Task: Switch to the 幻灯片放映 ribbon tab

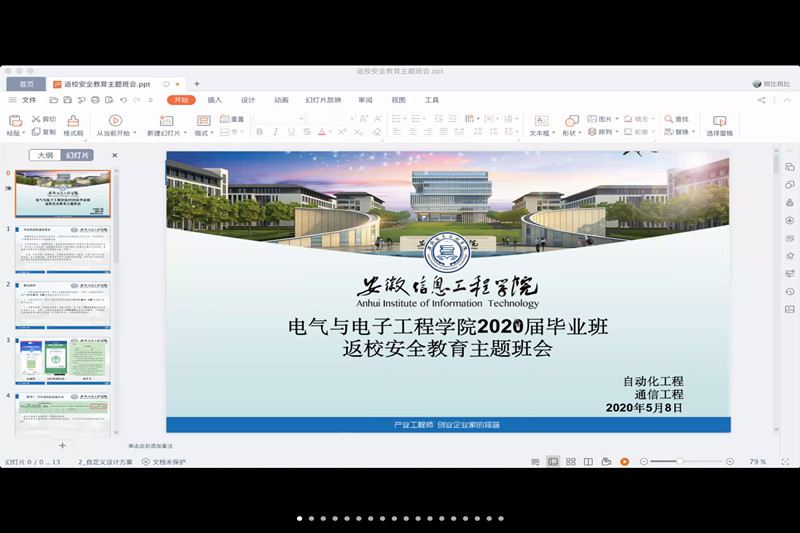Action: 323,100
